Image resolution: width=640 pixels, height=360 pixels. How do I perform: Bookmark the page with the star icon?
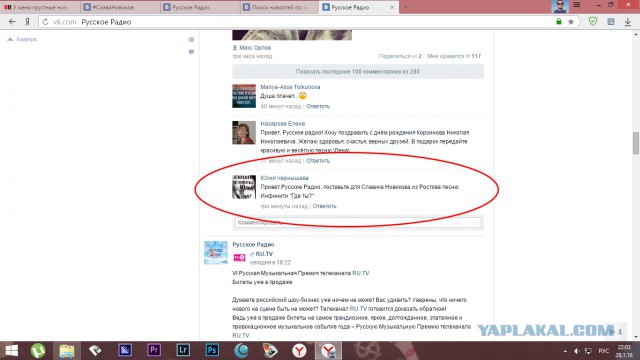(x=571, y=22)
